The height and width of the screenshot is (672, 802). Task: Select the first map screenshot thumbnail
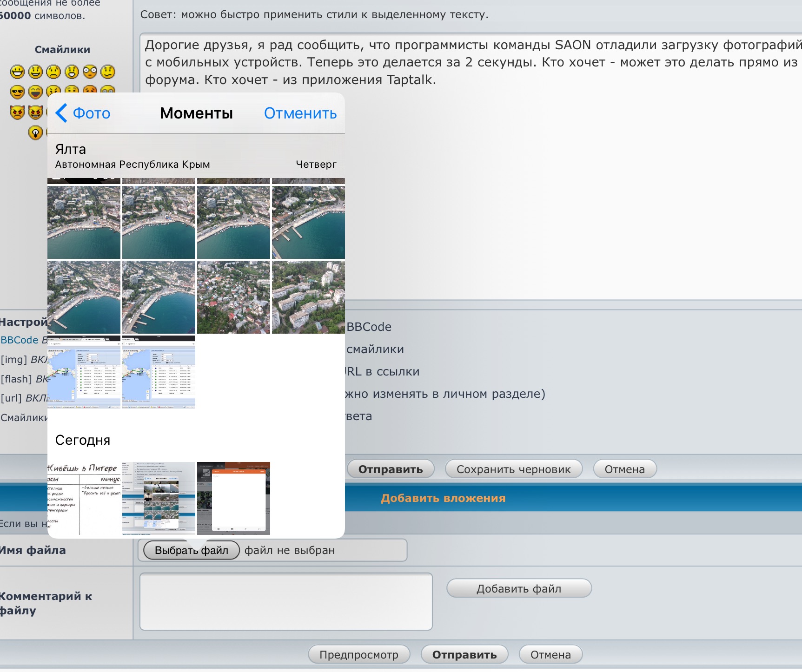pos(84,372)
